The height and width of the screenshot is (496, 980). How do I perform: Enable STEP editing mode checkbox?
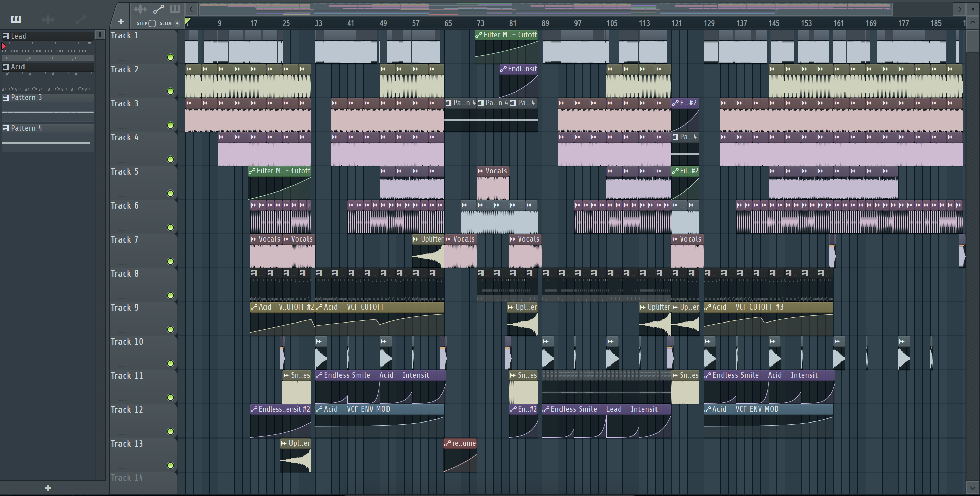point(152,23)
